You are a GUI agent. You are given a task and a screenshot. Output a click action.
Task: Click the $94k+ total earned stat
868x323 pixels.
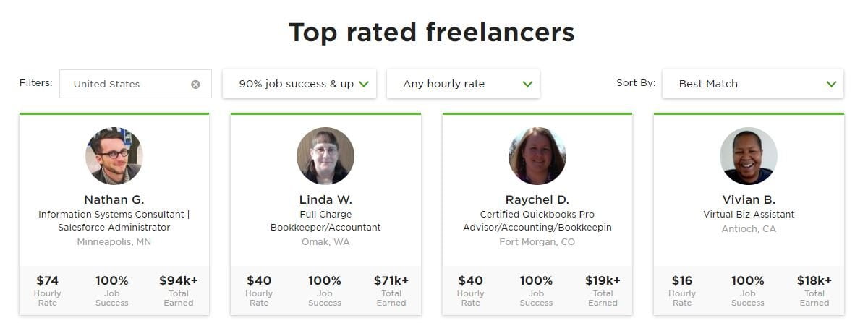(179, 290)
